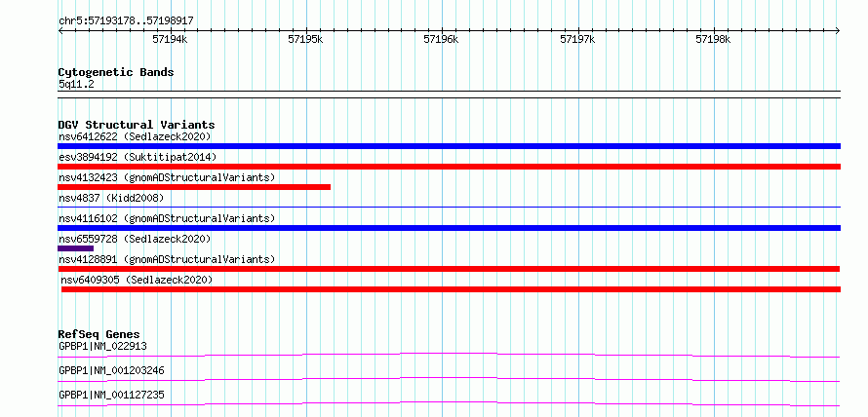868x417 pixels.
Task: Click the red bar for nsv6409305
Action: [x=451, y=289]
